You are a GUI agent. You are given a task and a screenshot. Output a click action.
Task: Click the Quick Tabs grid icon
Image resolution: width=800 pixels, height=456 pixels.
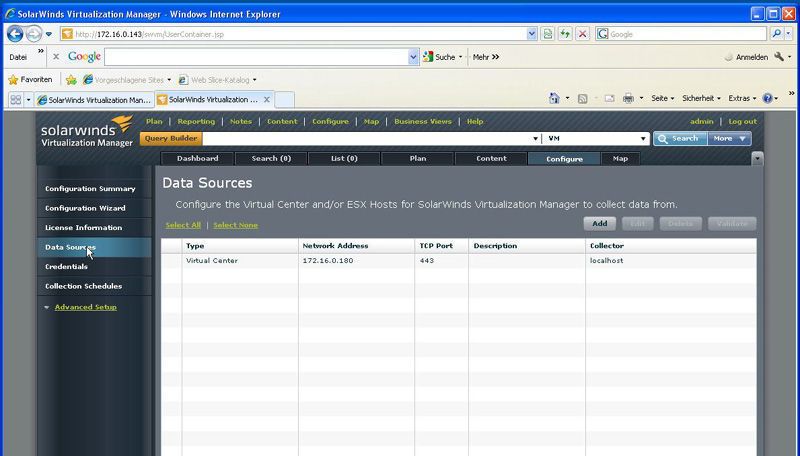(16, 99)
